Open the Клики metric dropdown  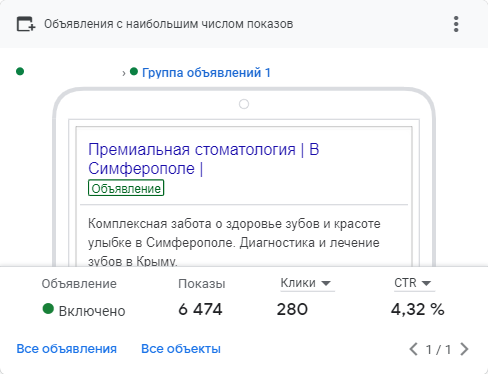coord(307,283)
